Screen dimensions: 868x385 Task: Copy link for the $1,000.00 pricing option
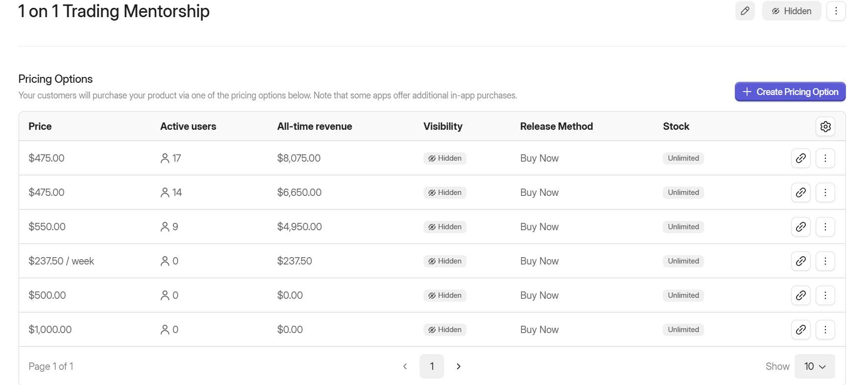pos(800,330)
